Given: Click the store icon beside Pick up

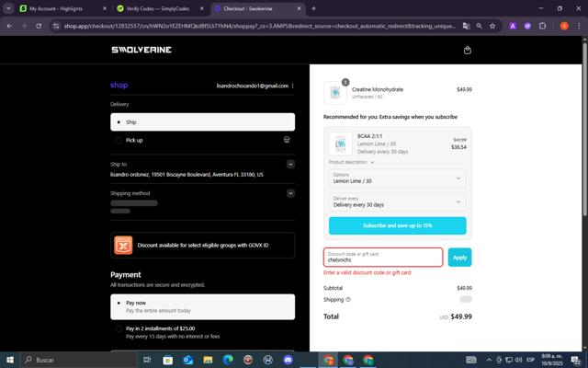Looking at the screenshot, I should 287,140.
